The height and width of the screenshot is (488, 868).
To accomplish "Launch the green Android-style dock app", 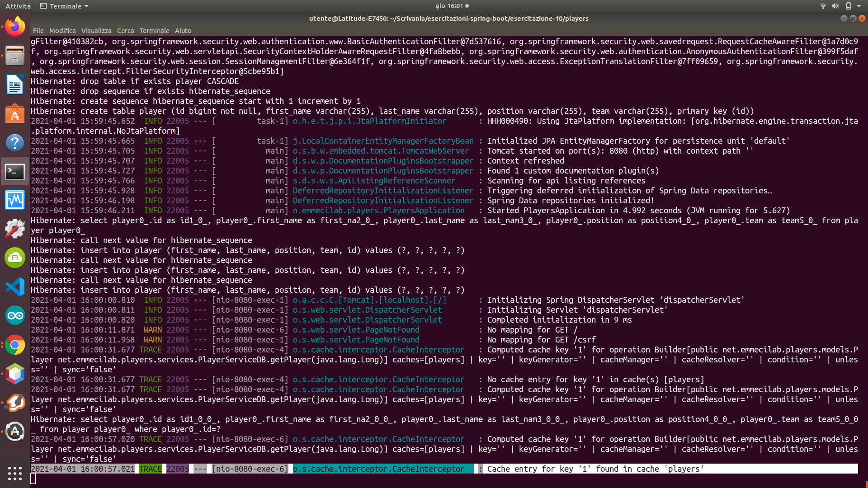I will pyautogui.click(x=15, y=258).
